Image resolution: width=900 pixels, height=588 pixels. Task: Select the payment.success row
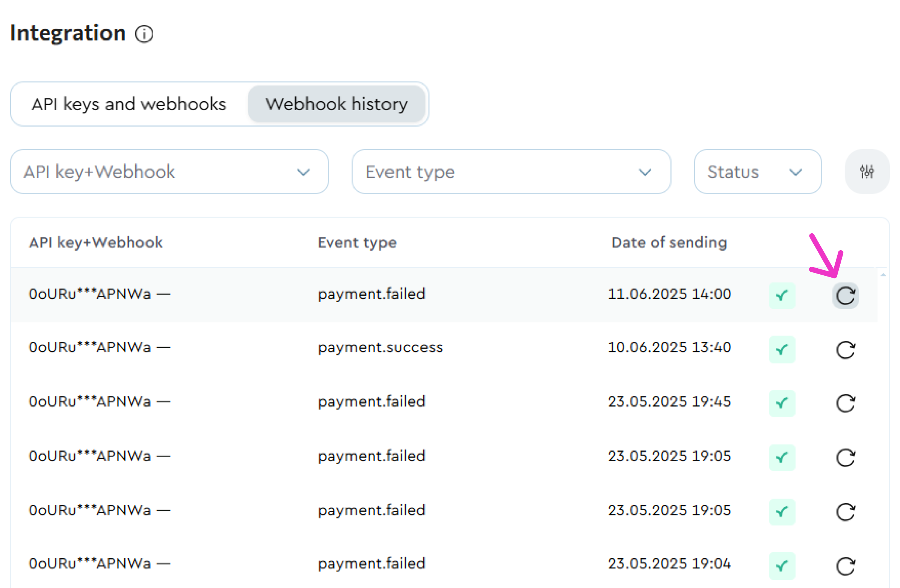coord(380,348)
